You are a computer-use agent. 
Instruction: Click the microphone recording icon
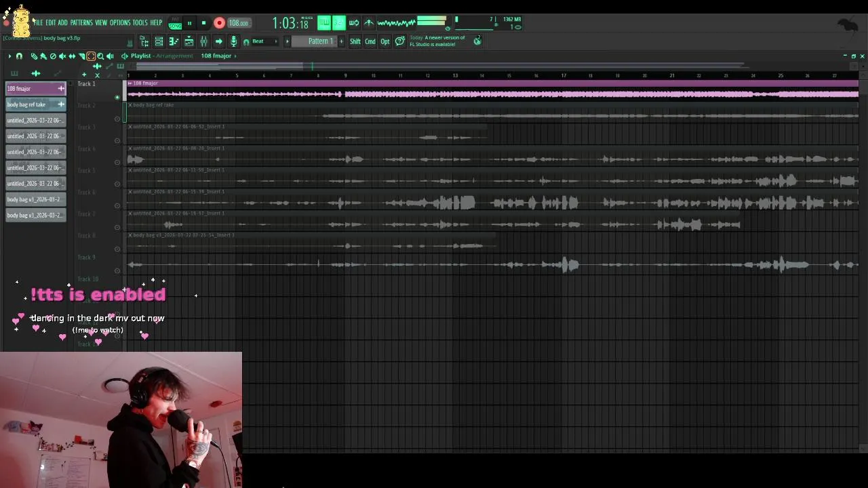click(x=234, y=42)
